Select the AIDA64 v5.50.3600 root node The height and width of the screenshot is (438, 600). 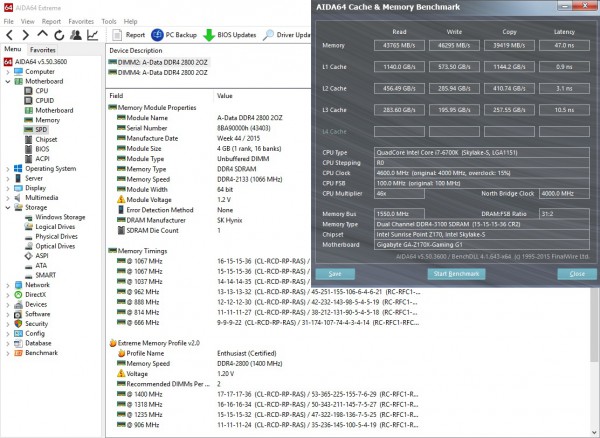pos(35,62)
